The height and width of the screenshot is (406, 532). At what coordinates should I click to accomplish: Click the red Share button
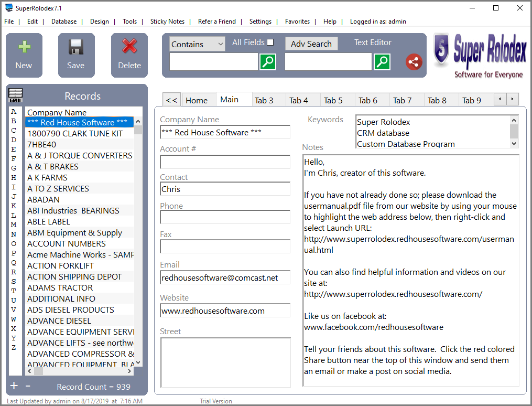click(x=414, y=62)
